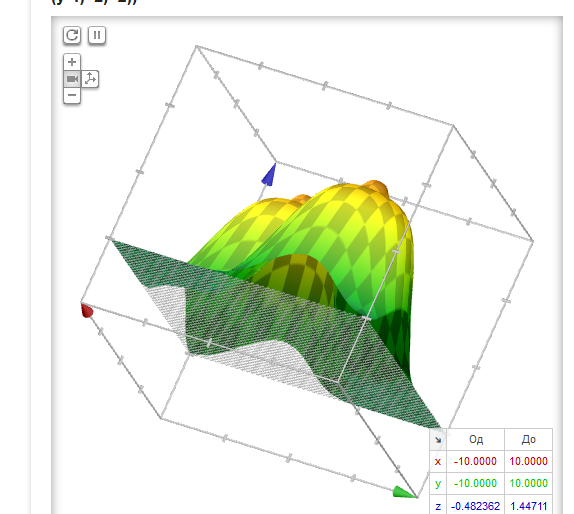Edit the z maximum value 1.44711
The height and width of the screenshot is (514, 574).
pos(528,505)
